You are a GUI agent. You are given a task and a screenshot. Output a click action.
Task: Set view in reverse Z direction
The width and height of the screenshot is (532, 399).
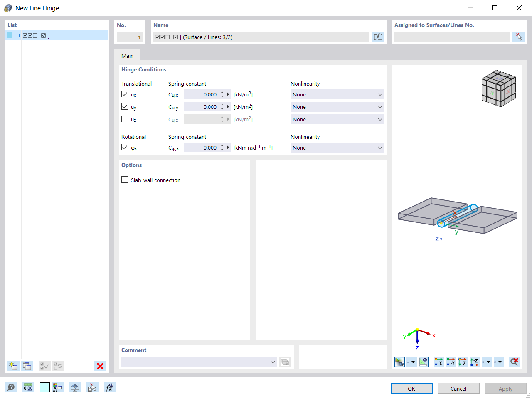475,362
